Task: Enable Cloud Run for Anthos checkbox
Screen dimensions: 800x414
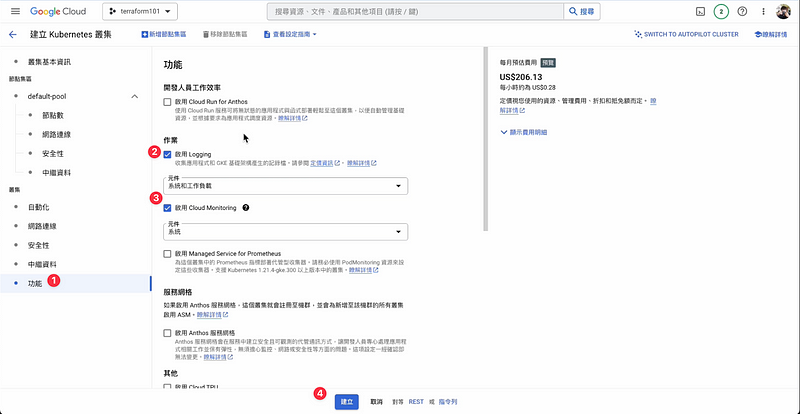Action: click(x=167, y=102)
